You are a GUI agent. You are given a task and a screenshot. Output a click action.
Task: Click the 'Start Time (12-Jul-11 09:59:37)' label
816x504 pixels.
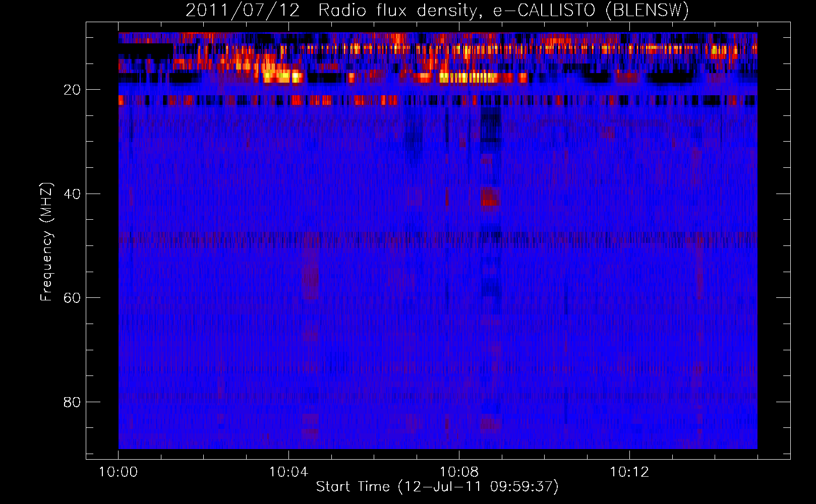point(437,487)
